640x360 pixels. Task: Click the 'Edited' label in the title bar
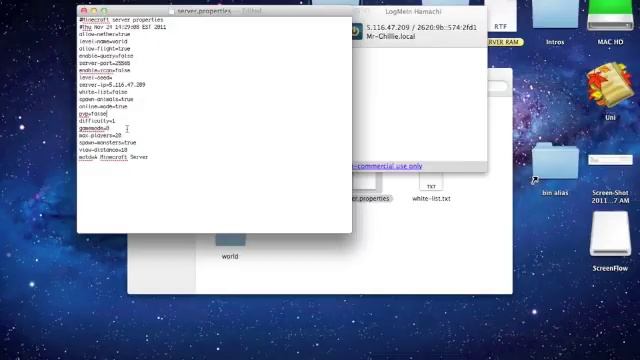[x=252, y=11]
